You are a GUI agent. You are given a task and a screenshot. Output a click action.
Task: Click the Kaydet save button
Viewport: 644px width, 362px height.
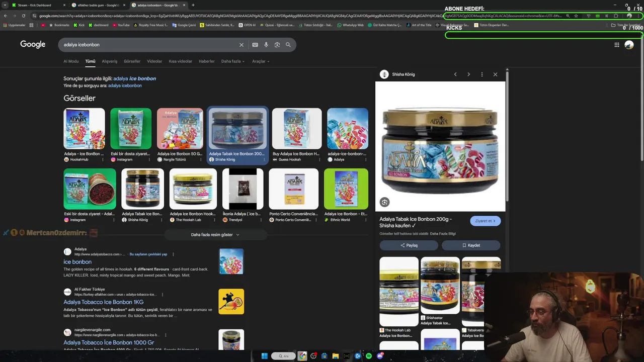(x=471, y=245)
